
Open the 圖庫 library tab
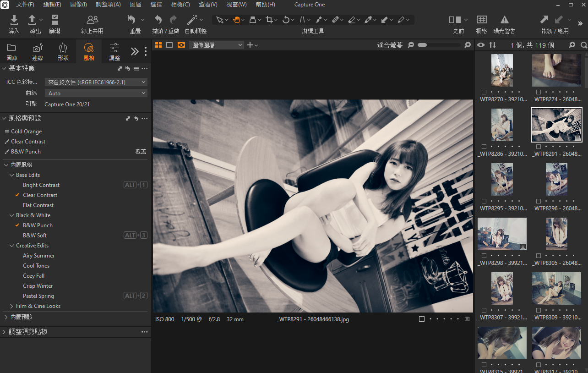[12, 52]
